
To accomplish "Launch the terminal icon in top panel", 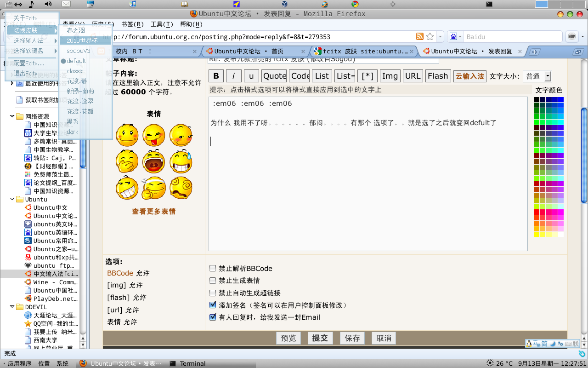I will (x=489, y=4).
